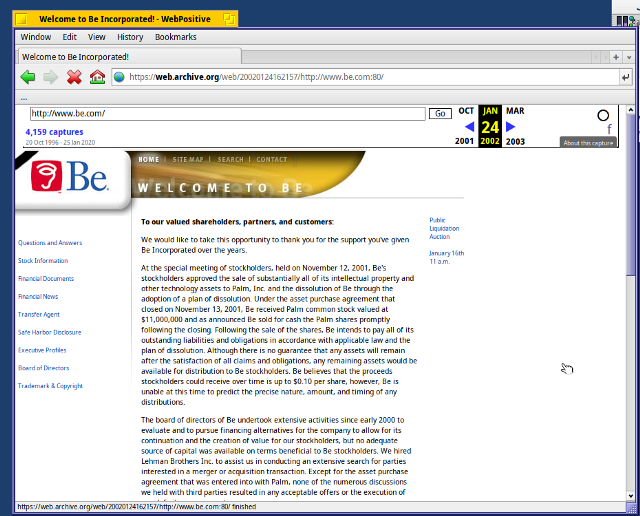Click title bar close square icon
Screen dimensions: 640x516
21,19
